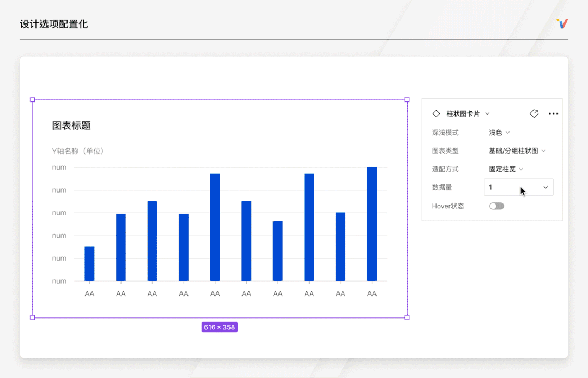Click the swap instance icon in the panel
Image resolution: width=588 pixels, height=378 pixels.
tap(534, 113)
